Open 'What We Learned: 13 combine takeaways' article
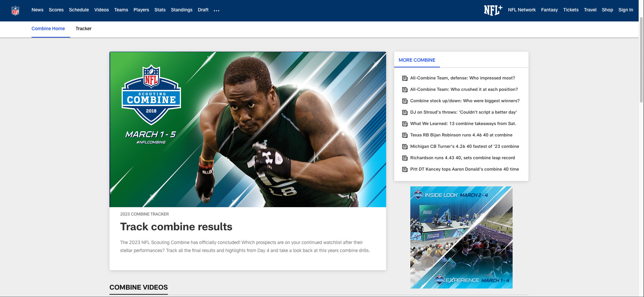644x297 pixels. 463,124
